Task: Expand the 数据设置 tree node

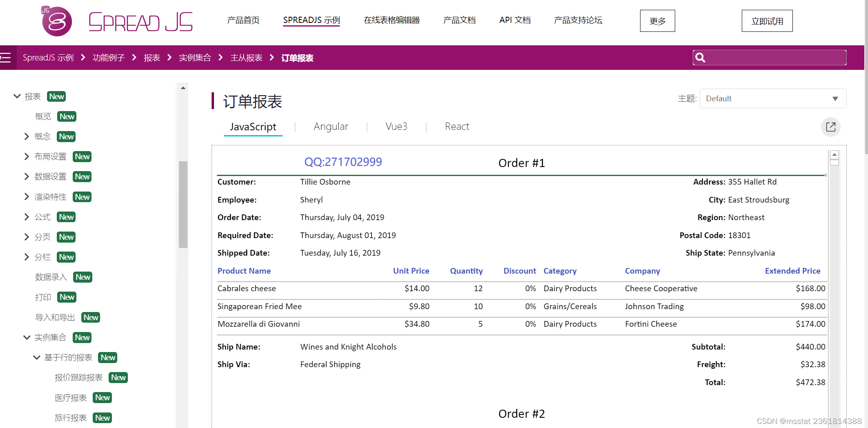Action: coord(27,176)
